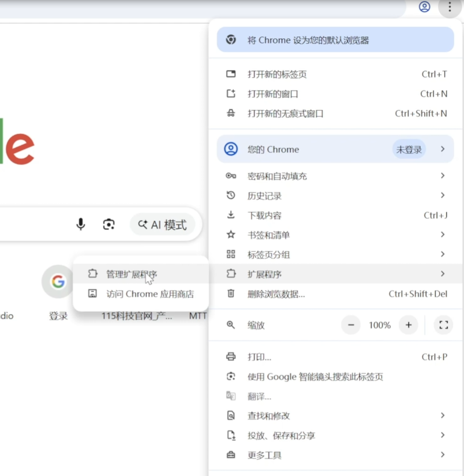Image resolution: width=464 pixels, height=476 pixels.
Task: Click the printer icon
Action: (x=231, y=356)
